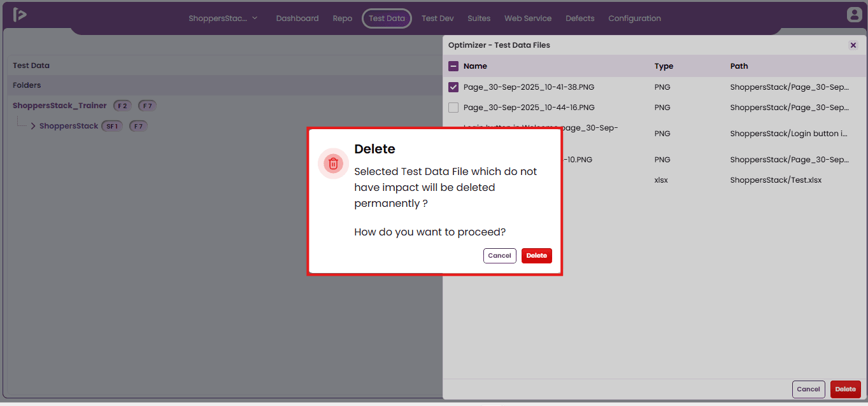Click the Delete button of Optimizer panel
This screenshot has height=406, width=868.
[x=846, y=389]
